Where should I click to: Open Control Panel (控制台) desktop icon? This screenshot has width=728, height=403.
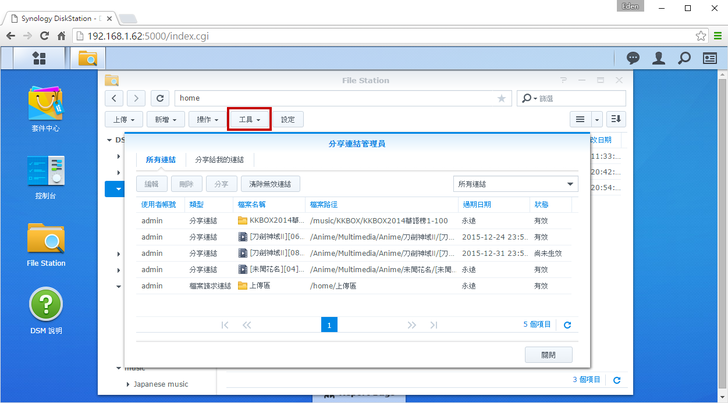[46, 176]
